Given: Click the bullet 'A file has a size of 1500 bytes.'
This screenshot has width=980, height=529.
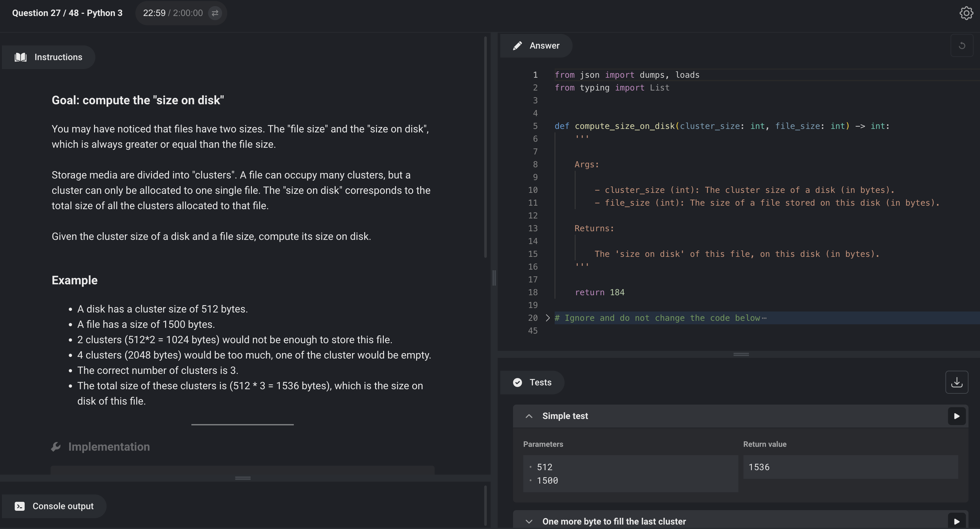Looking at the screenshot, I should (146, 324).
